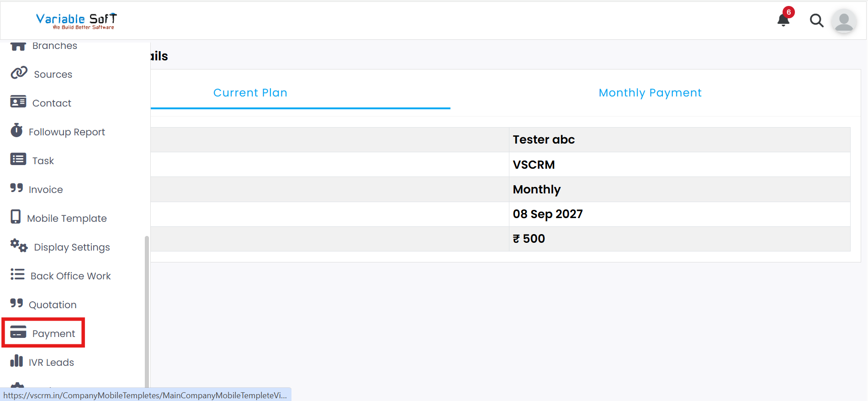Click the Task list icon
The image size is (868, 401).
click(x=18, y=159)
